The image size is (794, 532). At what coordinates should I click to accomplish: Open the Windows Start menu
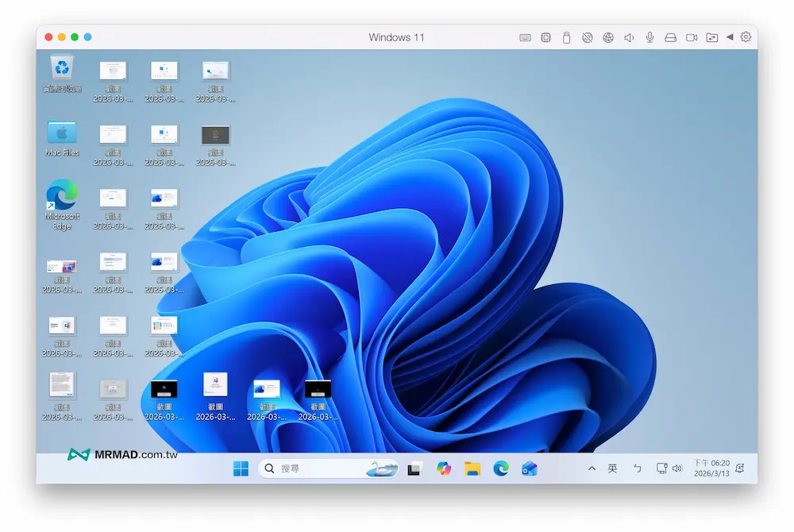[241, 468]
